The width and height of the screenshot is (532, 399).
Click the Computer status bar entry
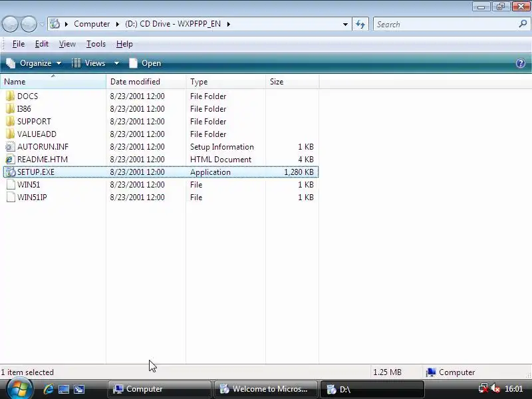pyautogui.click(x=451, y=372)
